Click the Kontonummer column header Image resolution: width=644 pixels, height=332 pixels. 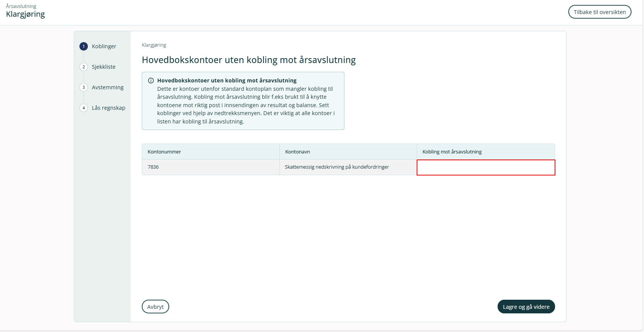click(x=164, y=152)
